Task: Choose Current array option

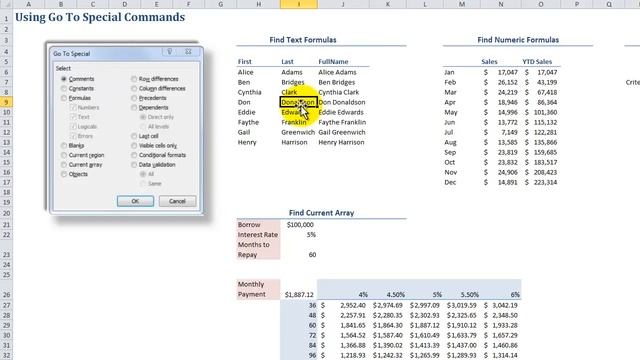Action: pos(82,164)
